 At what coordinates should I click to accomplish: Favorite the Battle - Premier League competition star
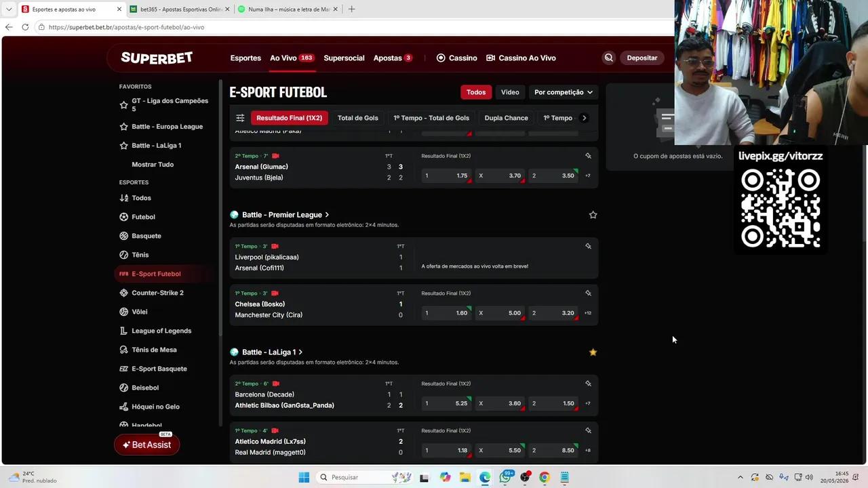(593, 215)
